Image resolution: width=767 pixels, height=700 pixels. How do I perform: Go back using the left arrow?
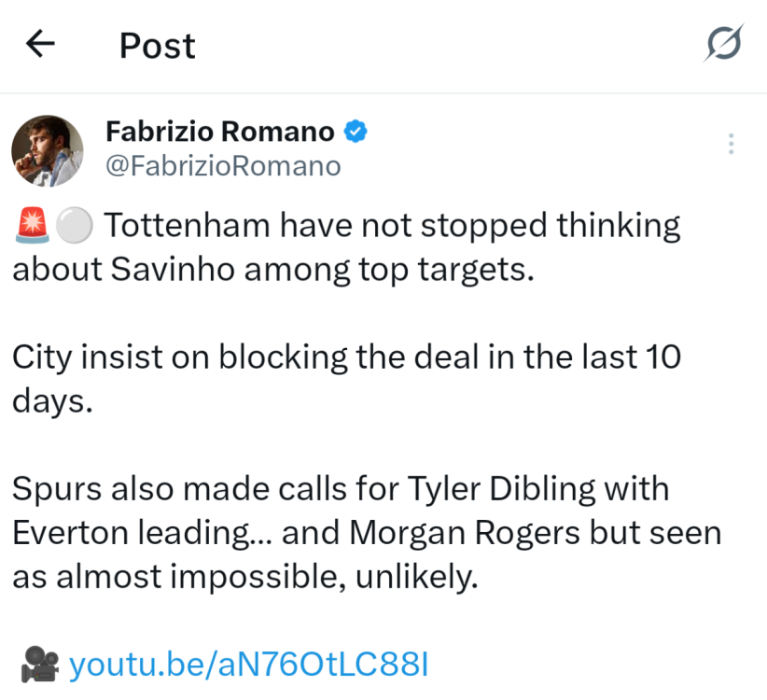pyautogui.click(x=41, y=44)
